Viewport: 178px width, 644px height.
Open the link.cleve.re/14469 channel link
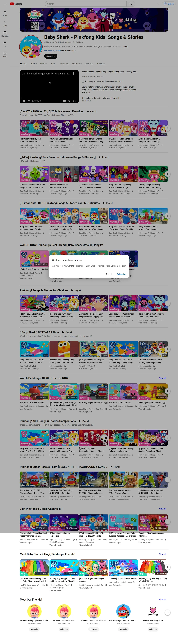coord(52,51)
